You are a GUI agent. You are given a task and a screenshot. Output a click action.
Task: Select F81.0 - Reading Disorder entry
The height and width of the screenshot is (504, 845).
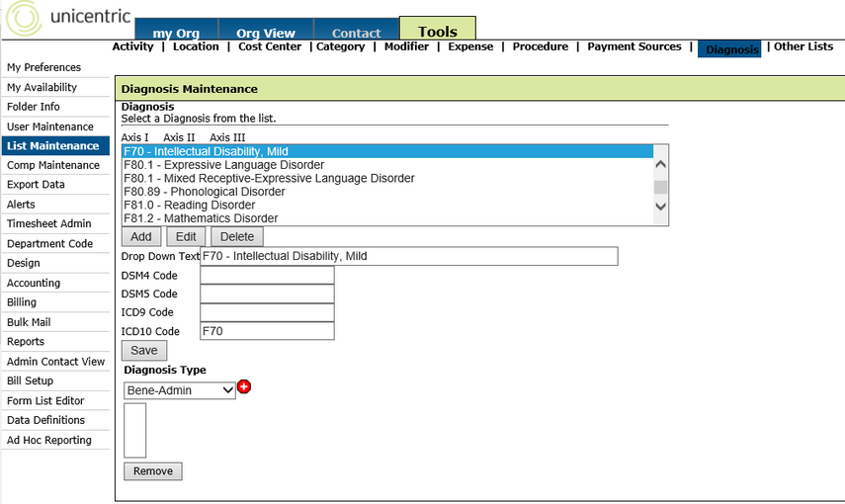(x=387, y=205)
